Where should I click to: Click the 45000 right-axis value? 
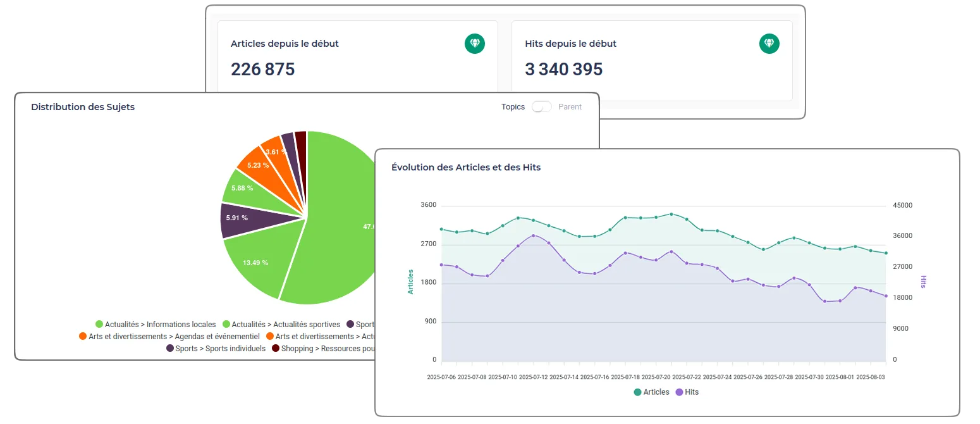click(x=902, y=205)
